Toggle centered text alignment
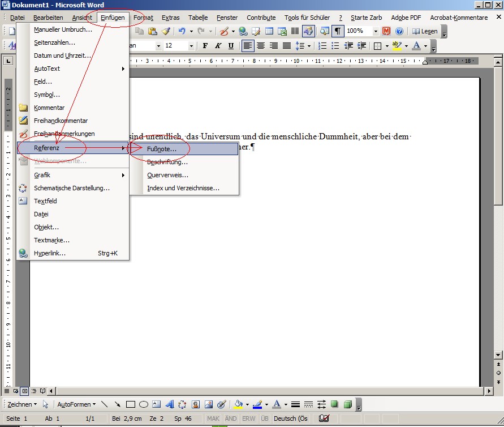The width and height of the screenshot is (504, 427). (x=261, y=46)
